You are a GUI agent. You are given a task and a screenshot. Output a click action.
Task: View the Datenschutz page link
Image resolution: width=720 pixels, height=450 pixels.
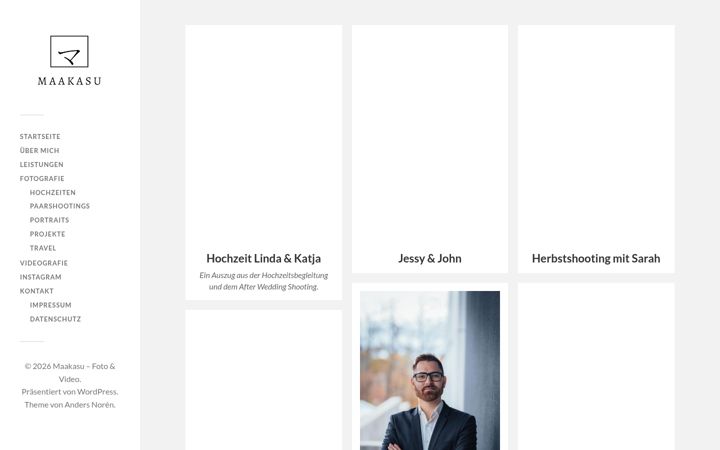(x=56, y=319)
